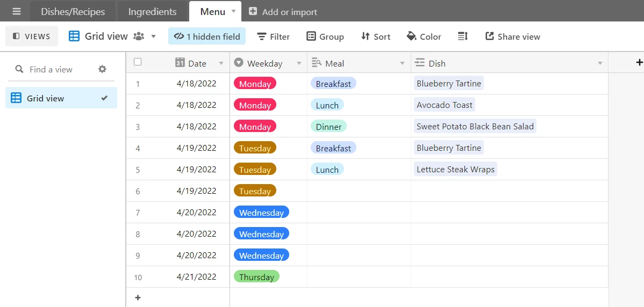Click the Thursday tag in row 10

[x=257, y=276]
